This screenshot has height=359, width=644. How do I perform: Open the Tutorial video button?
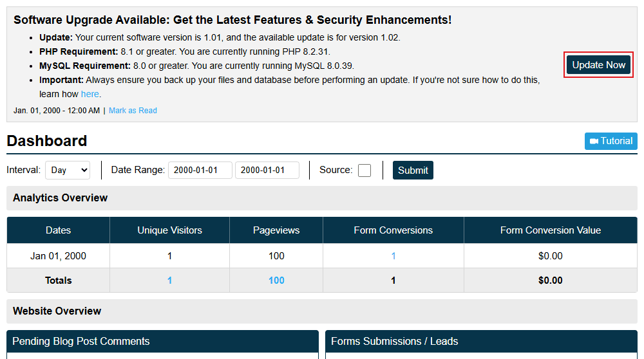pyautogui.click(x=611, y=141)
